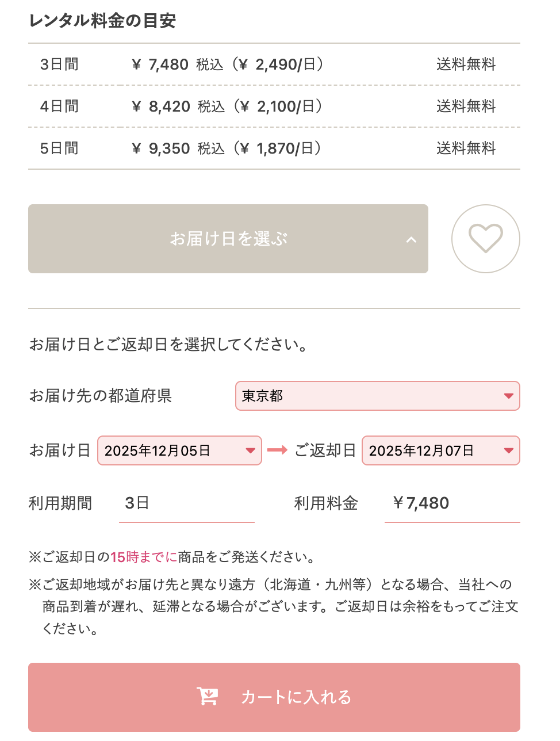Click the arrow between delivery and return dates
Image resolution: width=560 pixels, height=741 pixels.
click(x=278, y=450)
